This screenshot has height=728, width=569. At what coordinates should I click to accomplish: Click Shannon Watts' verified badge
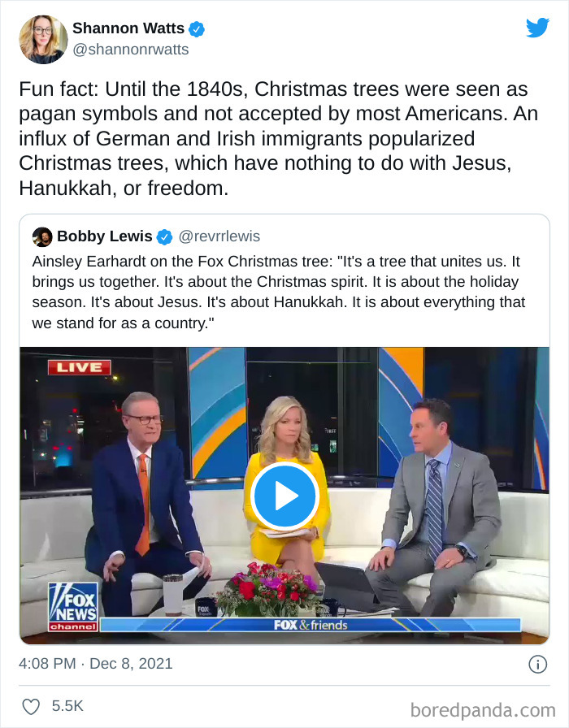point(197,28)
